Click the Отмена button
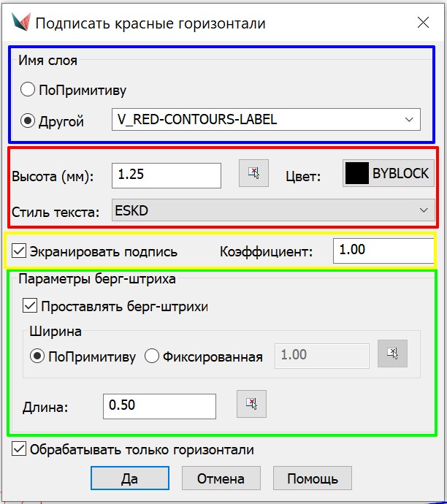 click(x=221, y=478)
